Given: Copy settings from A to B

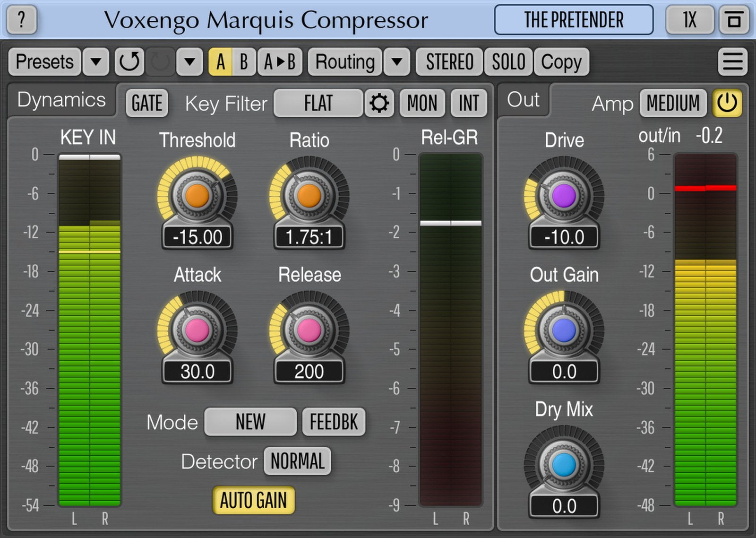Looking at the screenshot, I should point(278,61).
